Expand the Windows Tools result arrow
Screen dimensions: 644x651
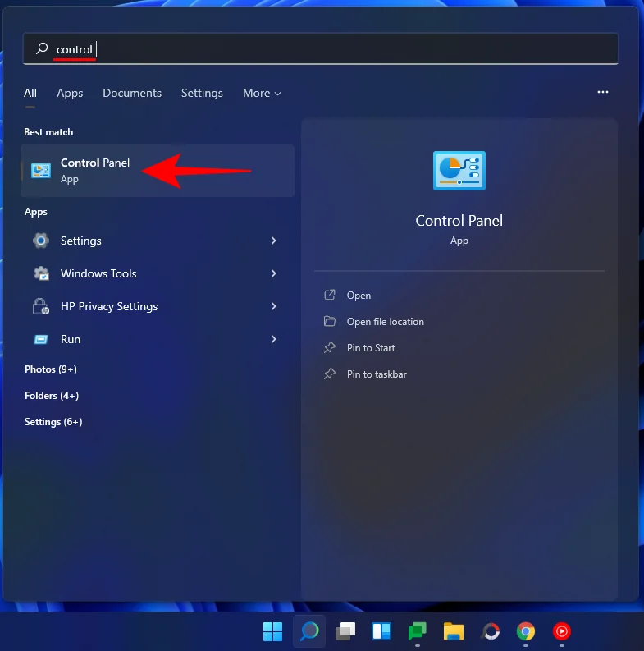point(273,273)
